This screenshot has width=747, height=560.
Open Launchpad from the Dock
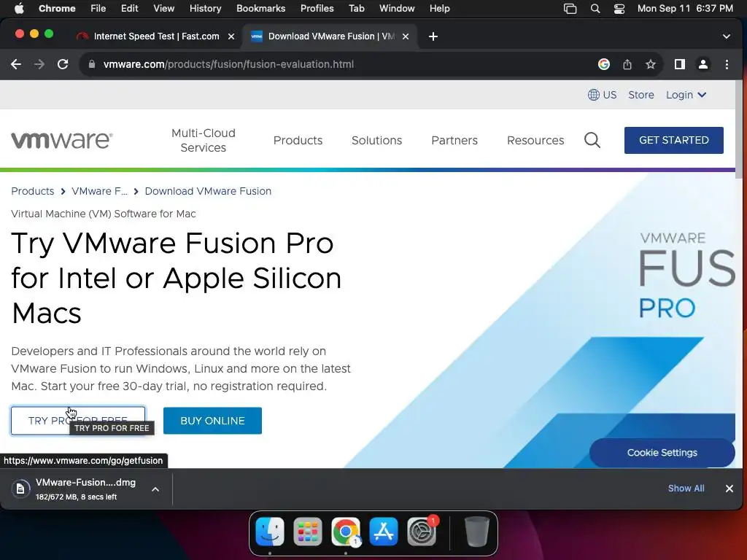pos(308,532)
